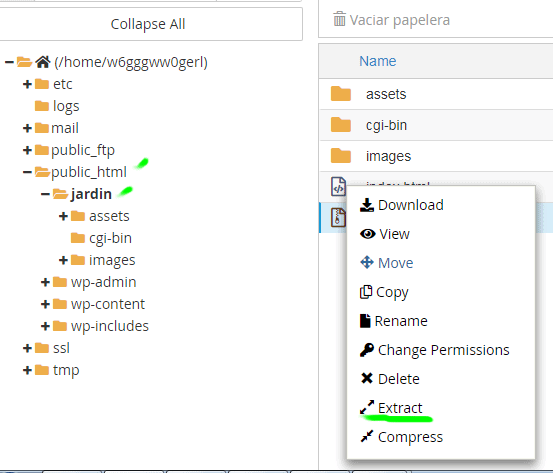Expand the wp-content folder in tree
553x473 pixels.
[x=45, y=304]
